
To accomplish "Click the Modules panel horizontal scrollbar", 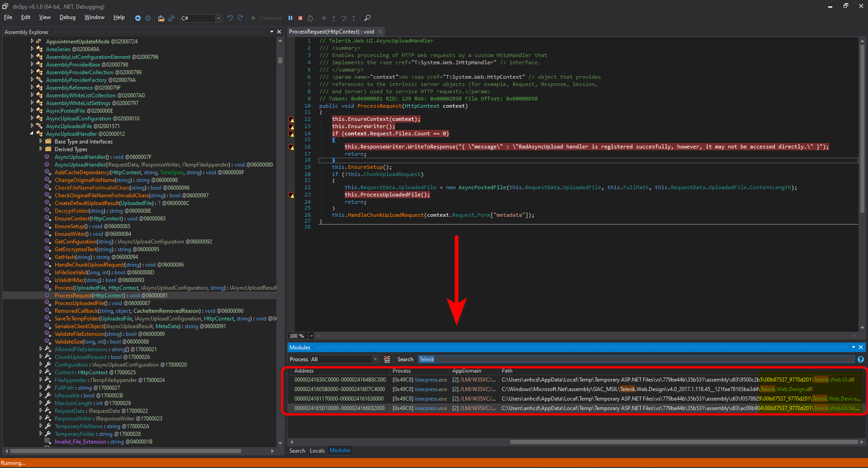I will pos(683,442).
